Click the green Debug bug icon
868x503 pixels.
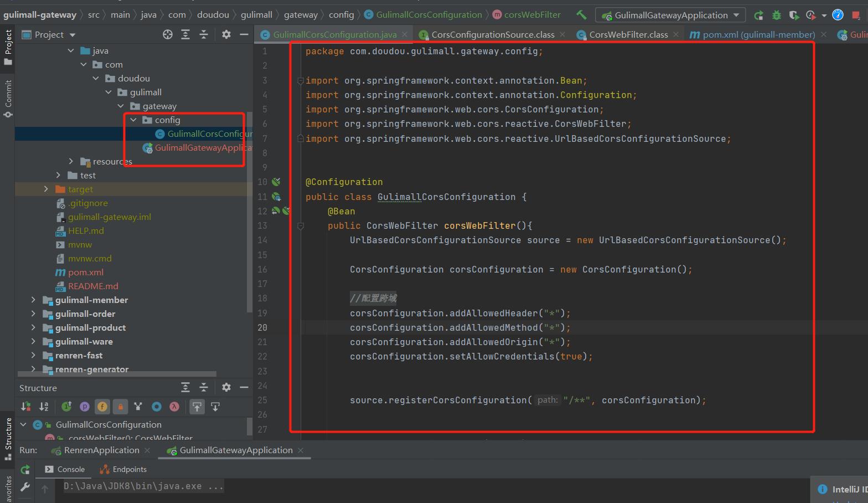pos(777,15)
